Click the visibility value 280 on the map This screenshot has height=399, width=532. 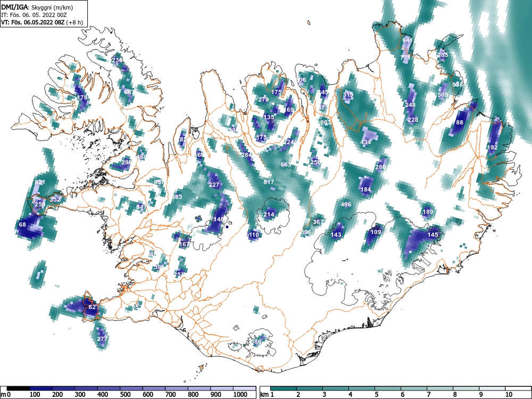380,167
